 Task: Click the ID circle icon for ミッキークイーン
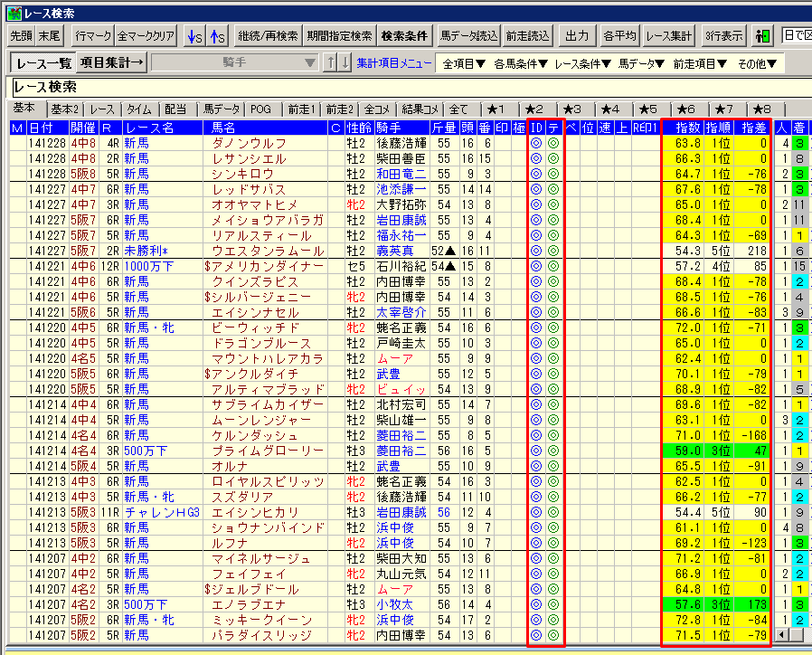(x=536, y=620)
